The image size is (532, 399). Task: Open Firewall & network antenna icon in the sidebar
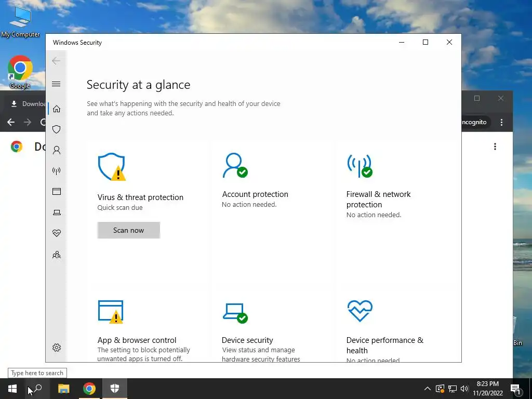[57, 170]
